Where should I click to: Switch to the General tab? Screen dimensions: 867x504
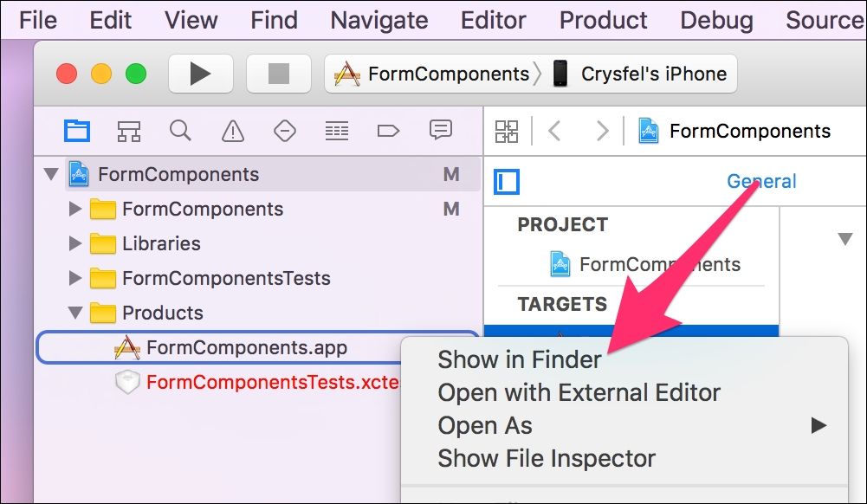tap(761, 181)
